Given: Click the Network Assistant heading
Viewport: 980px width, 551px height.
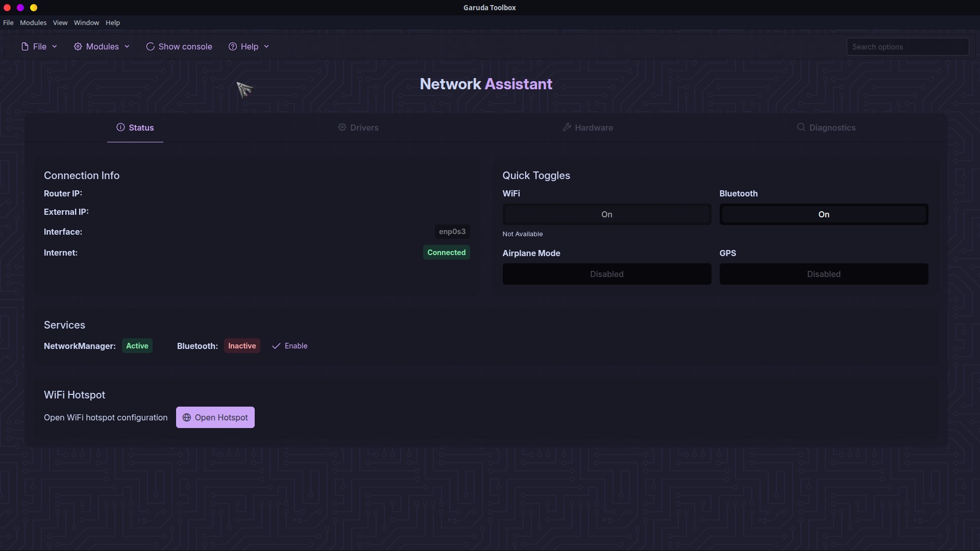Looking at the screenshot, I should [x=486, y=84].
